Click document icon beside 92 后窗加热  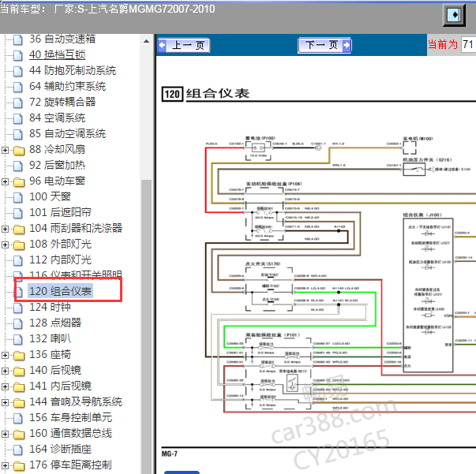tap(18, 166)
